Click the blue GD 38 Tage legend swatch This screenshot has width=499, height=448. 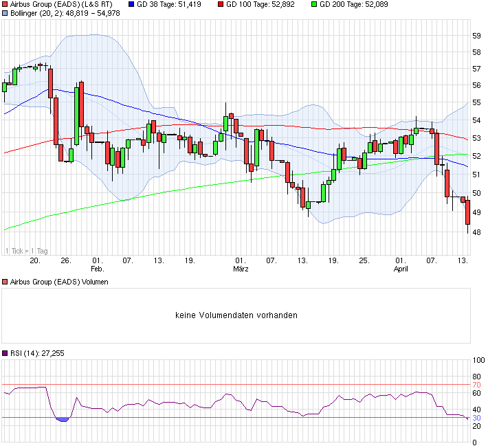click(131, 4)
